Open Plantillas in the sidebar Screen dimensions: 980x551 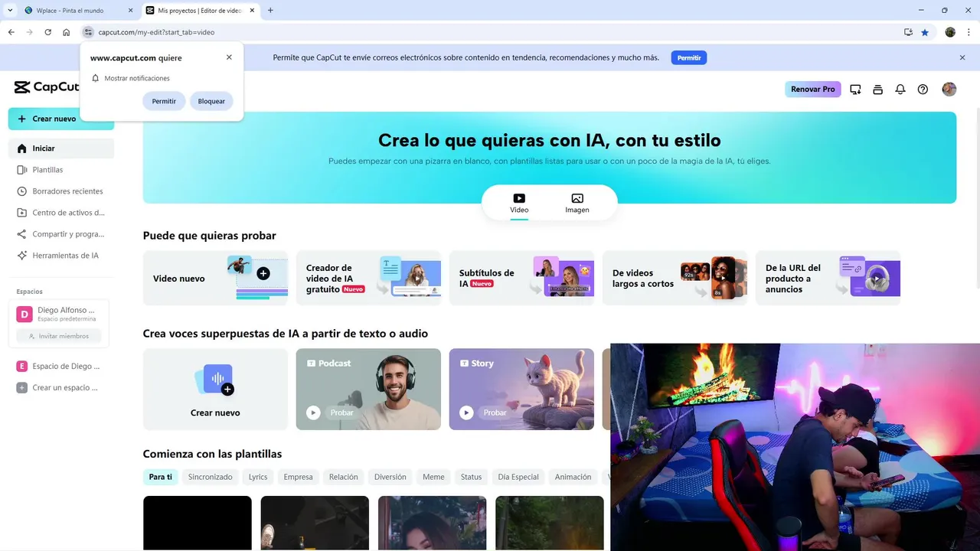pos(61,170)
